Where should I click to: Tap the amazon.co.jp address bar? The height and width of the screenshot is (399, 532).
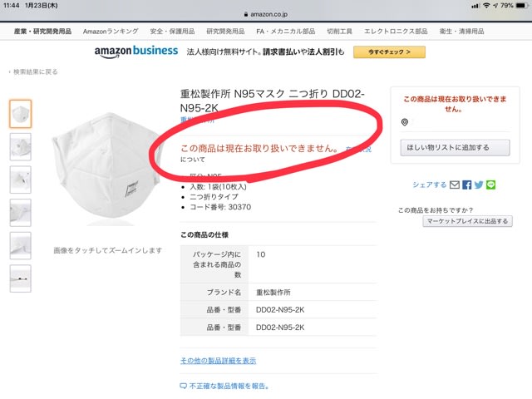coord(266,14)
